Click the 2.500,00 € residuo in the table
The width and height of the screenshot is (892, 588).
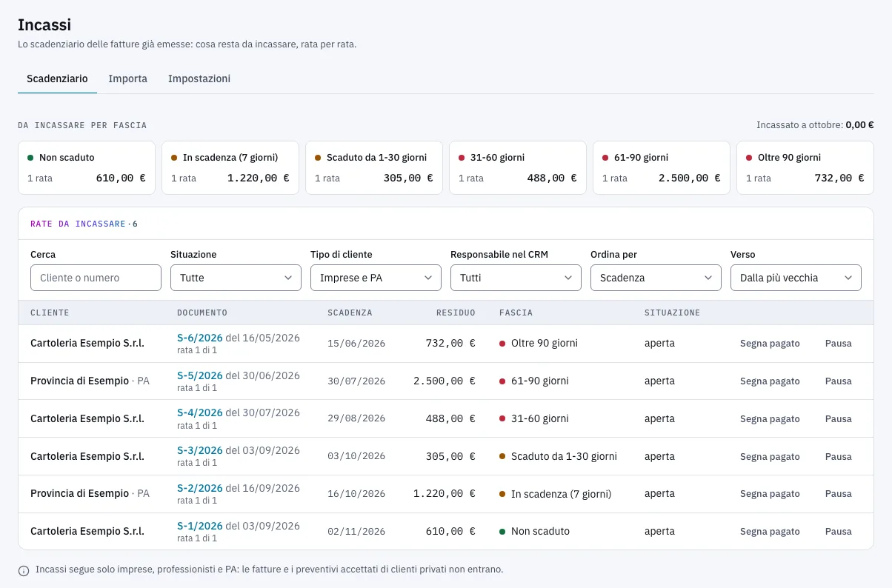[445, 381]
